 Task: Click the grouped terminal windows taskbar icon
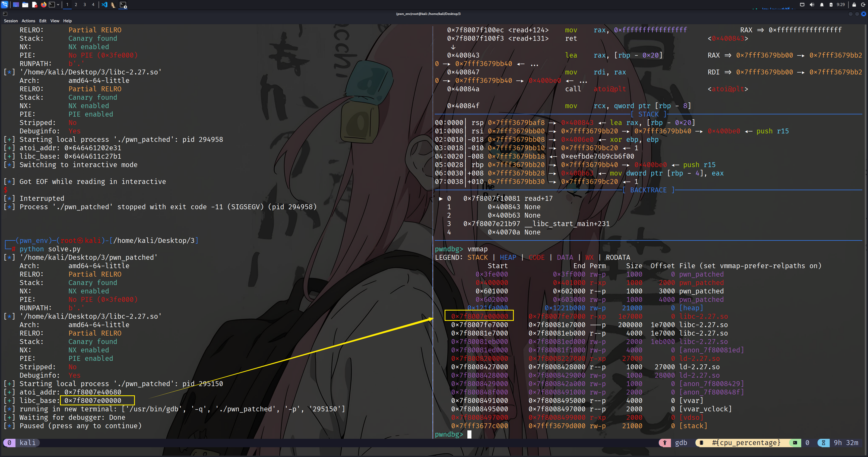(x=123, y=5)
